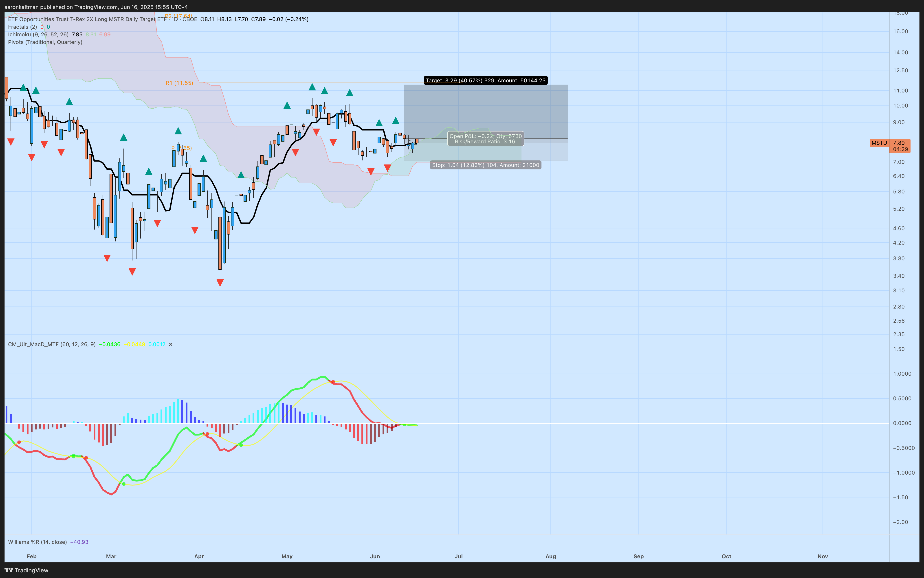Click the Aug label on time axis
The image size is (924, 578).
(x=551, y=556)
